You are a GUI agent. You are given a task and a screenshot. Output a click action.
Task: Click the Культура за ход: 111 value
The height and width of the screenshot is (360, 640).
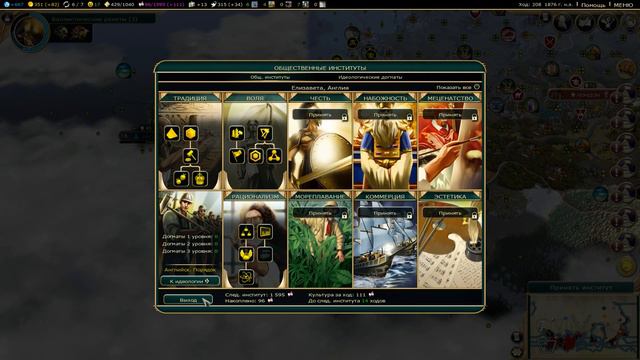341,294
